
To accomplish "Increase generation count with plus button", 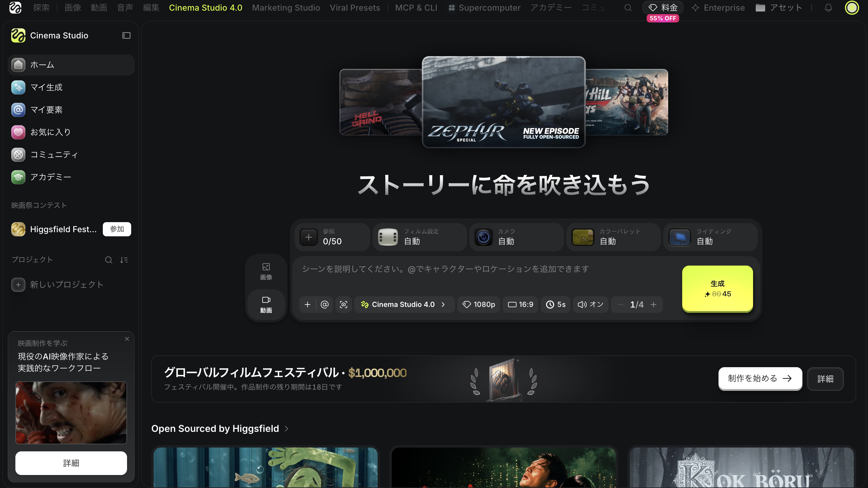I will pyautogui.click(x=653, y=305).
